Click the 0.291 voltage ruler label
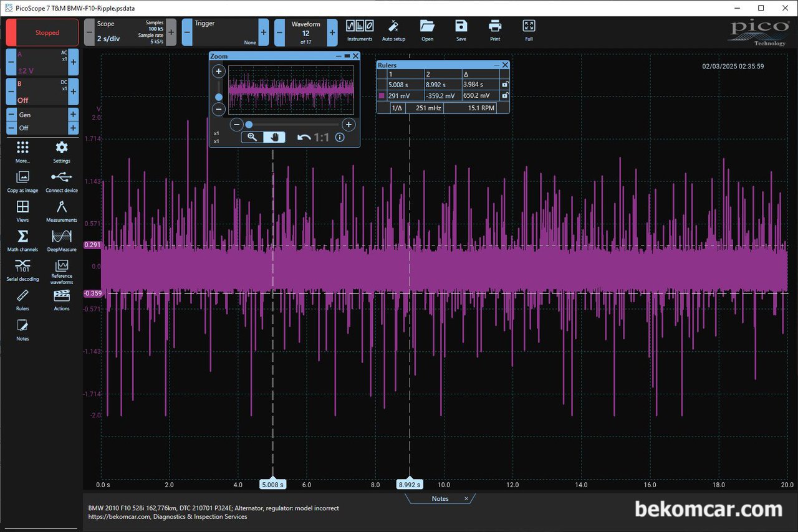The height and width of the screenshot is (532, 798). 92,245
